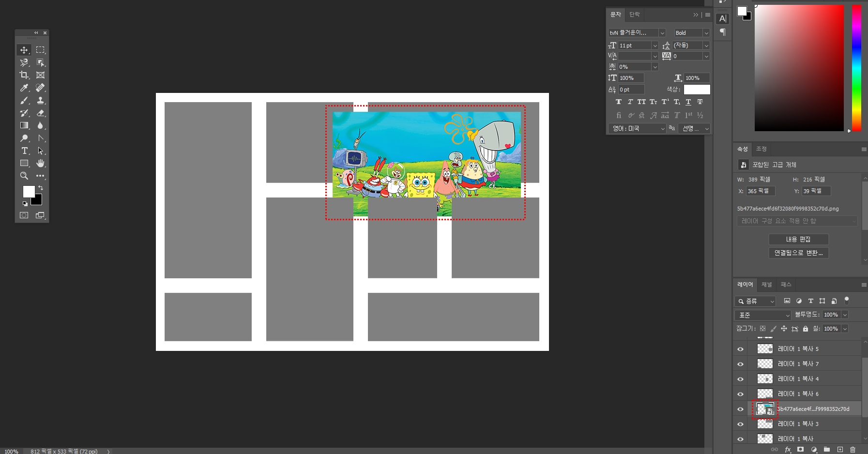Open the 표준 blend mode dropdown
This screenshot has width=868, height=454.
[763, 315]
